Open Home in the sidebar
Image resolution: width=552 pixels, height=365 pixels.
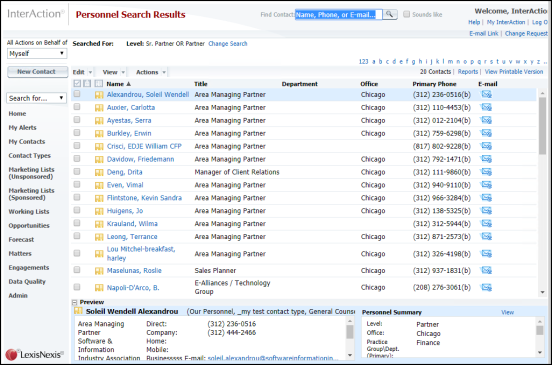(x=17, y=114)
